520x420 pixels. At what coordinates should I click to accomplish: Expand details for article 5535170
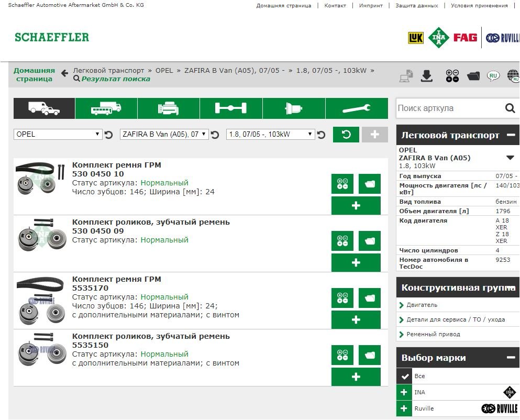point(356,320)
